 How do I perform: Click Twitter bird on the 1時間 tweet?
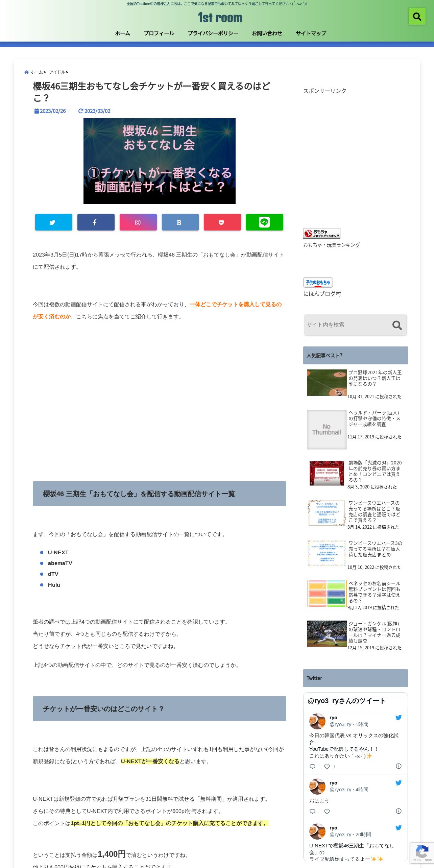coord(399,718)
